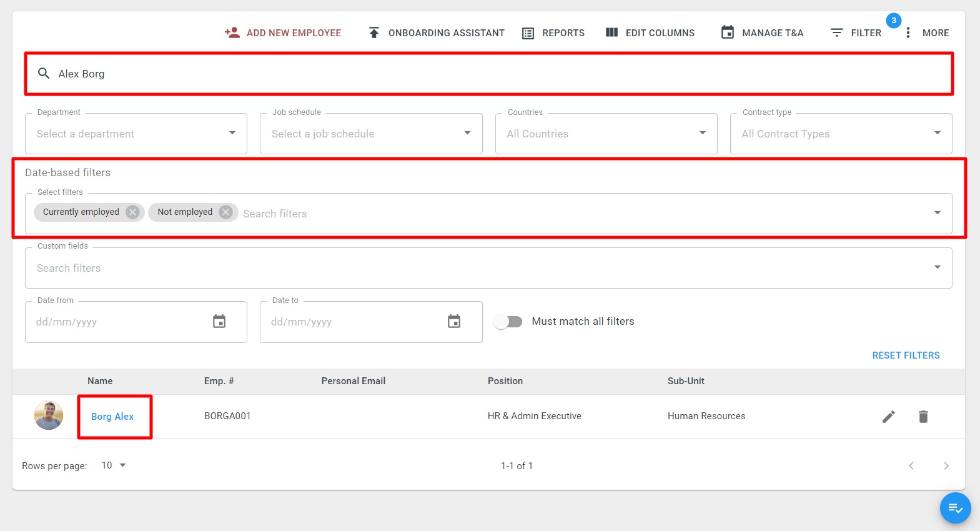Click the Alex Borg search field
The height and width of the screenshot is (531, 980).
(x=489, y=74)
